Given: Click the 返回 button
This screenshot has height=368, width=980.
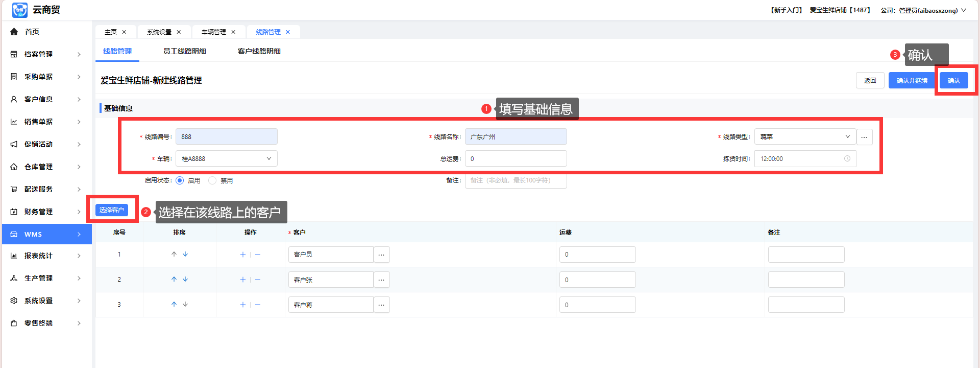Looking at the screenshot, I should pyautogui.click(x=870, y=81).
